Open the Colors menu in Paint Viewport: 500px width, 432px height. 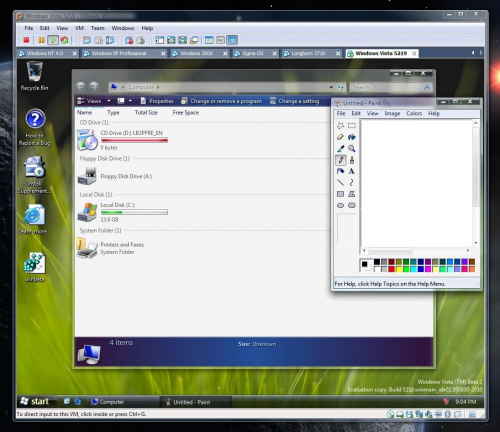pyautogui.click(x=414, y=114)
